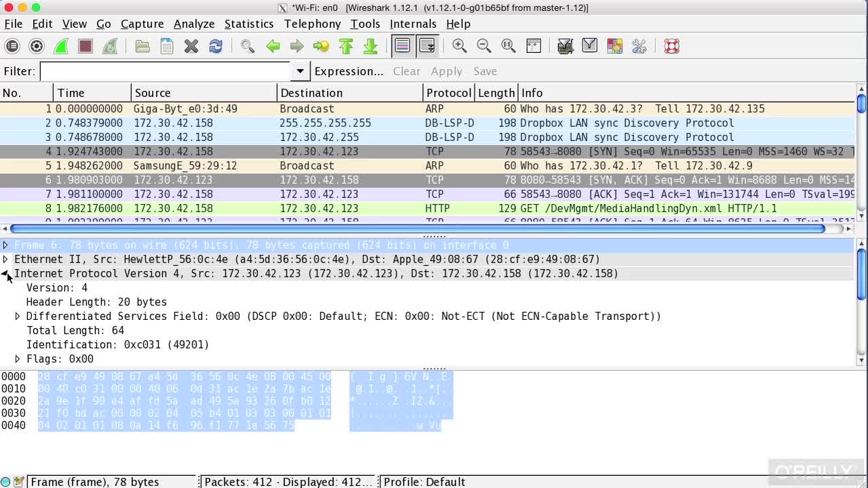This screenshot has height=488, width=868.
Task: Save the capture file icon
Action: click(x=167, y=46)
